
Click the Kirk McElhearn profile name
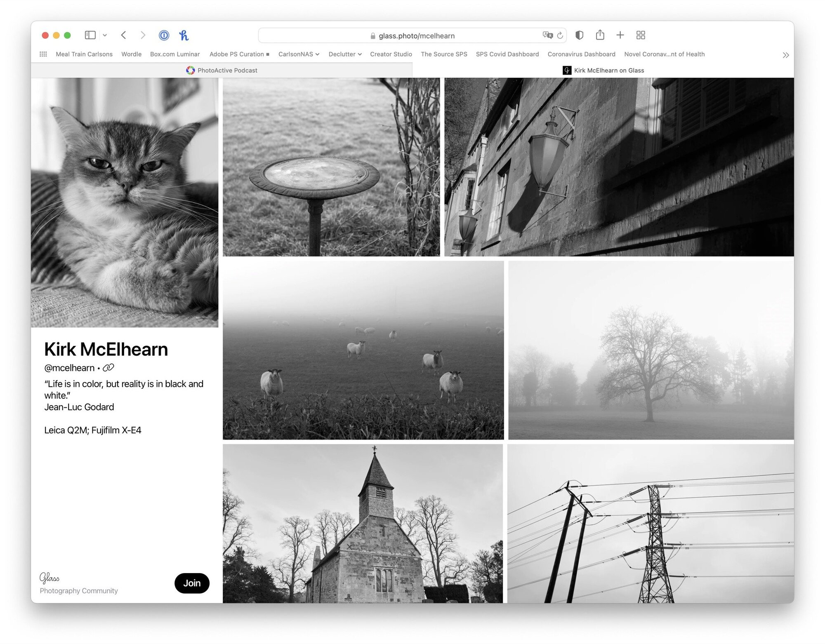106,349
